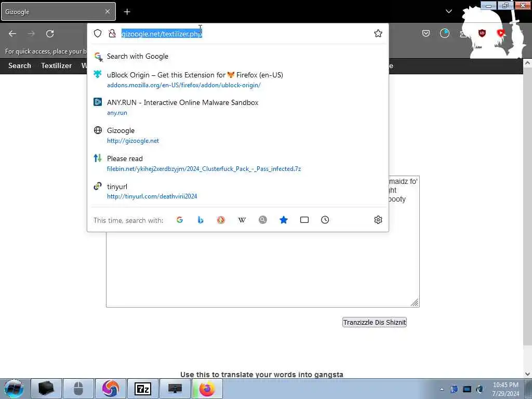Image resolution: width=532 pixels, height=399 pixels.
Task: Close the Gizoogle tab
Action: (x=107, y=11)
